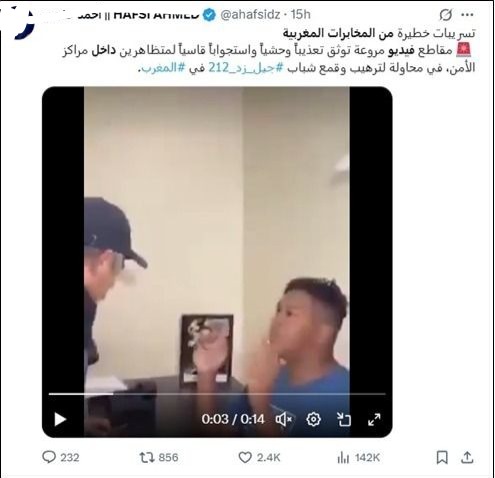The width and height of the screenshot is (495, 478).
Task: Bookmark this tweet
Action: tap(442, 457)
